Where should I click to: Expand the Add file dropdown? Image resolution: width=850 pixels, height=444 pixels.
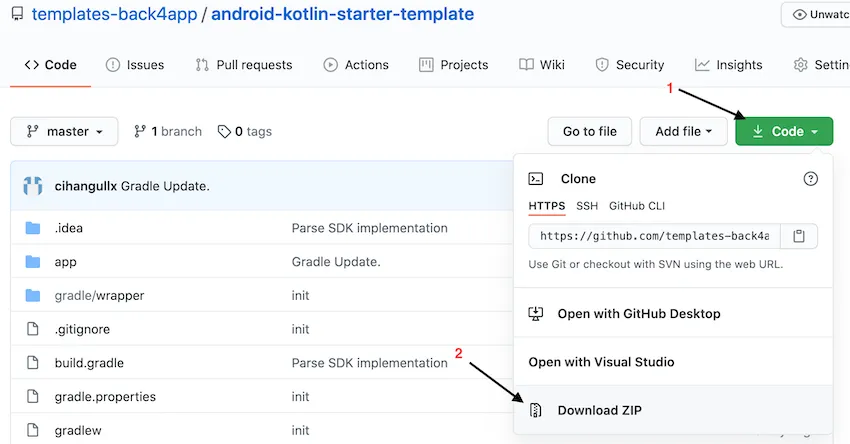pyautogui.click(x=684, y=131)
